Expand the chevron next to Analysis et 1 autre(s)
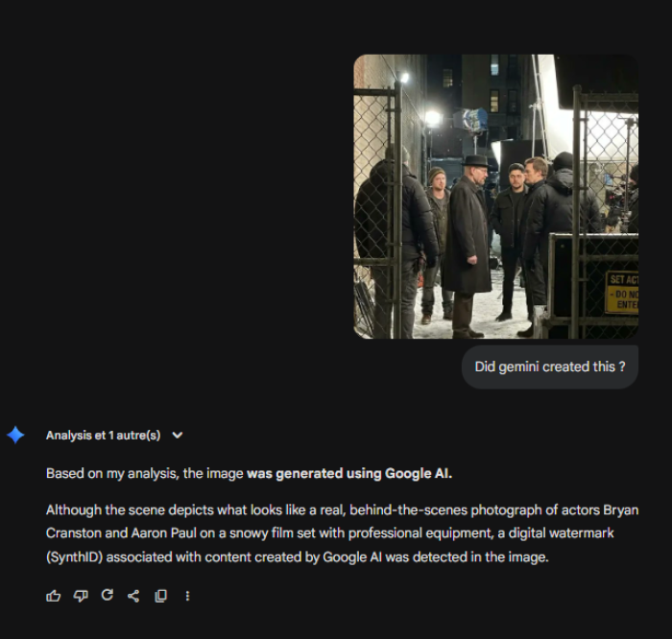672x639 pixels. (177, 436)
